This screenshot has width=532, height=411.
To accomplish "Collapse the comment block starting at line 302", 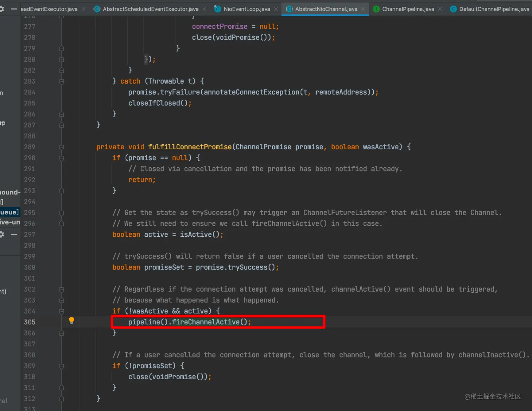I will click(62, 289).
